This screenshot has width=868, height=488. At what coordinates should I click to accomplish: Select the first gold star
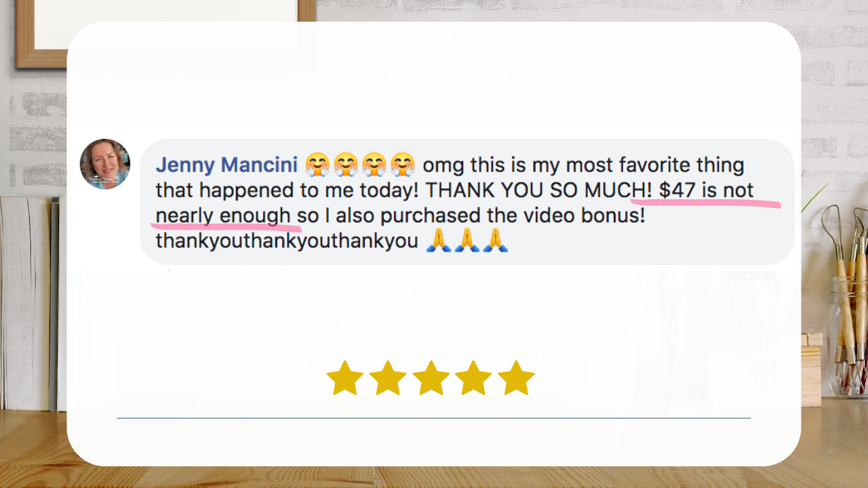[344, 378]
